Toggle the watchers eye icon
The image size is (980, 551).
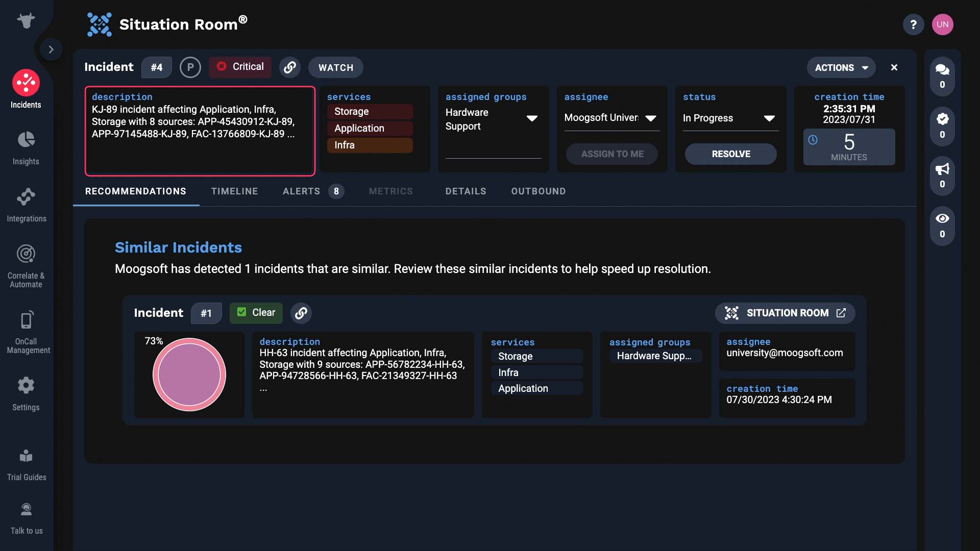pyautogui.click(x=942, y=226)
